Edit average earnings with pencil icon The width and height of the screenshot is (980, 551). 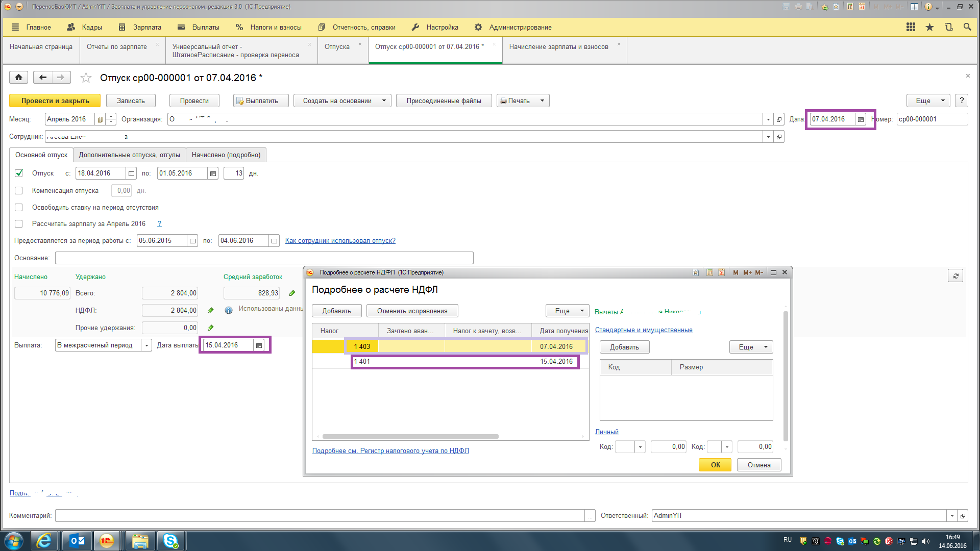tap(292, 293)
